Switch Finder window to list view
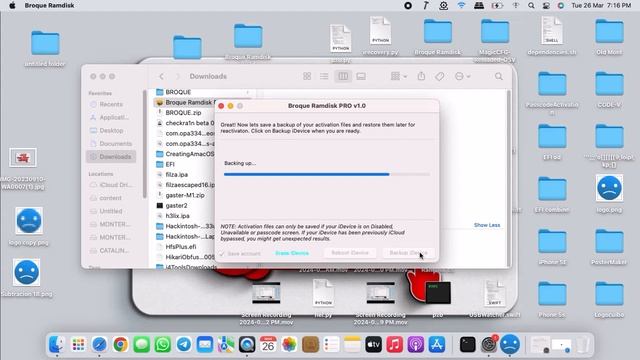This screenshot has height=360, width=640. (324, 76)
